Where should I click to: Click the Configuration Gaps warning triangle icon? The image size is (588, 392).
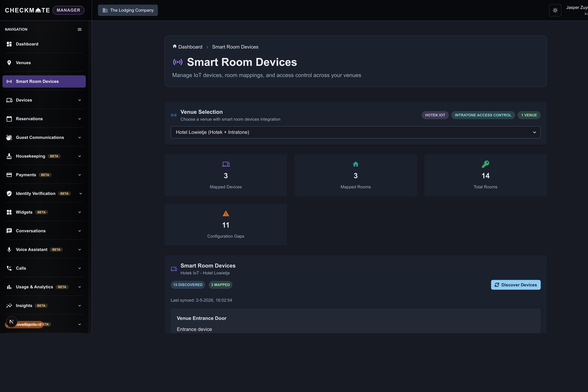226,213
